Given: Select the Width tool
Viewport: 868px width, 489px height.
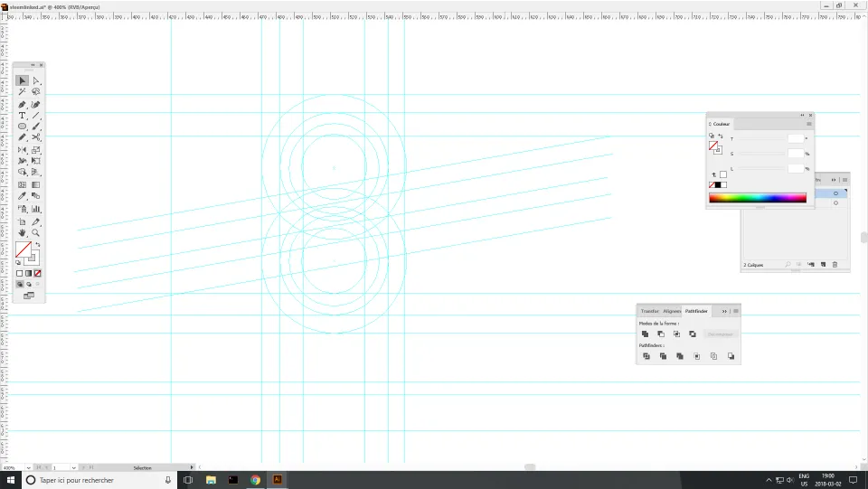Looking at the screenshot, I should (22, 161).
